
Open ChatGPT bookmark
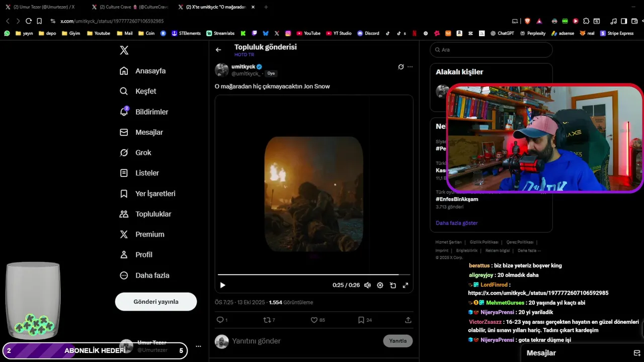click(x=502, y=33)
